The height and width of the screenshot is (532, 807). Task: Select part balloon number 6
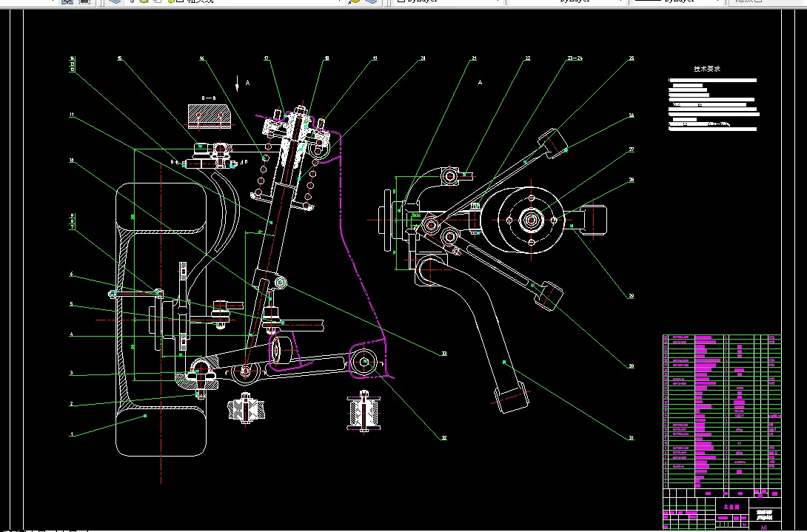pyautogui.click(x=72, y=275)
